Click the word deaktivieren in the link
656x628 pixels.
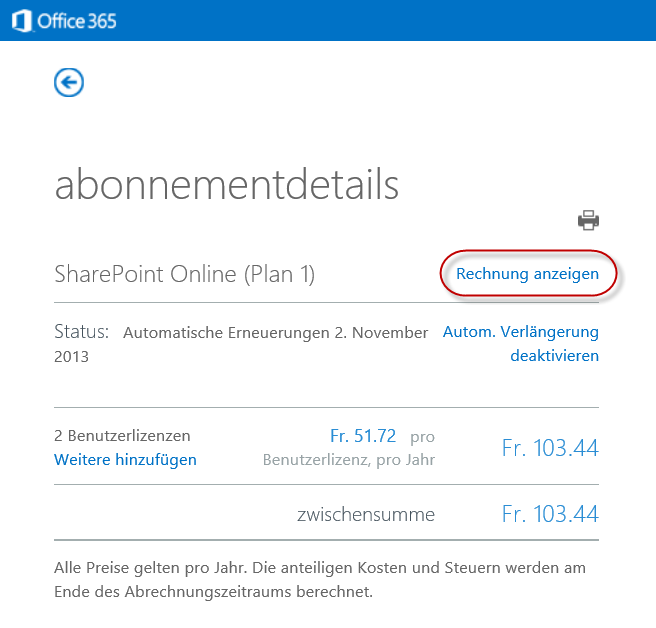click(554, 356)
